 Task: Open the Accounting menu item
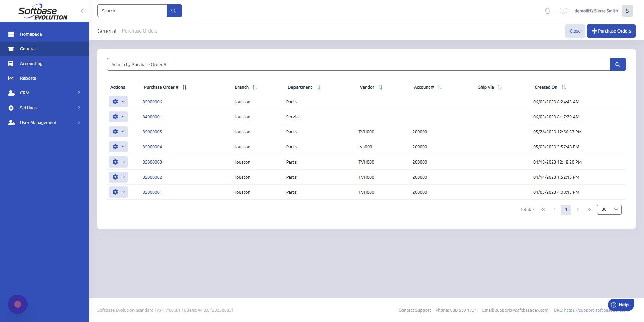[44, 64]
